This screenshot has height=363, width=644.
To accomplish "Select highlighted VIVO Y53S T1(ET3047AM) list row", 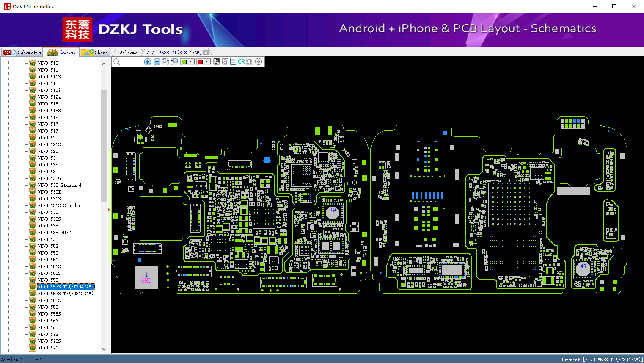I will pyautogui.click(x=66, y=287).
